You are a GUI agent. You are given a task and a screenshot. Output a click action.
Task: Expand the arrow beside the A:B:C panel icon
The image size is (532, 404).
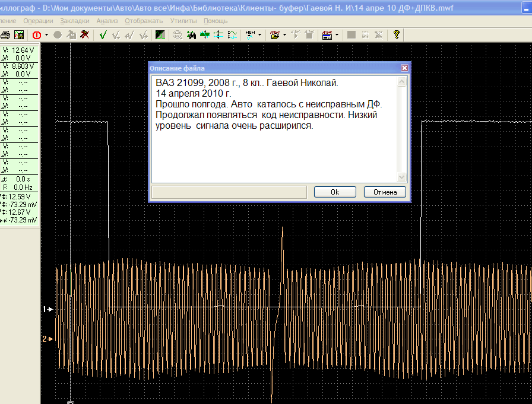[337, 35]
